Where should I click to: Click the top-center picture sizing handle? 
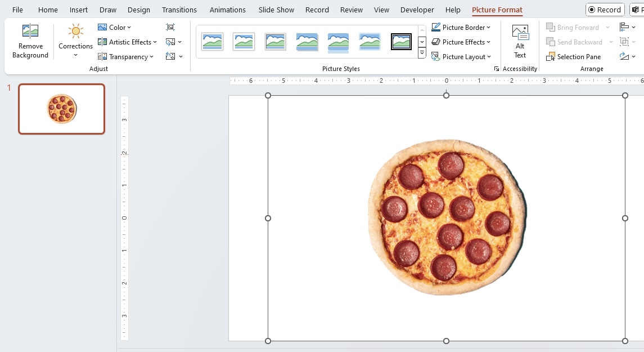[x=447, y=95]
